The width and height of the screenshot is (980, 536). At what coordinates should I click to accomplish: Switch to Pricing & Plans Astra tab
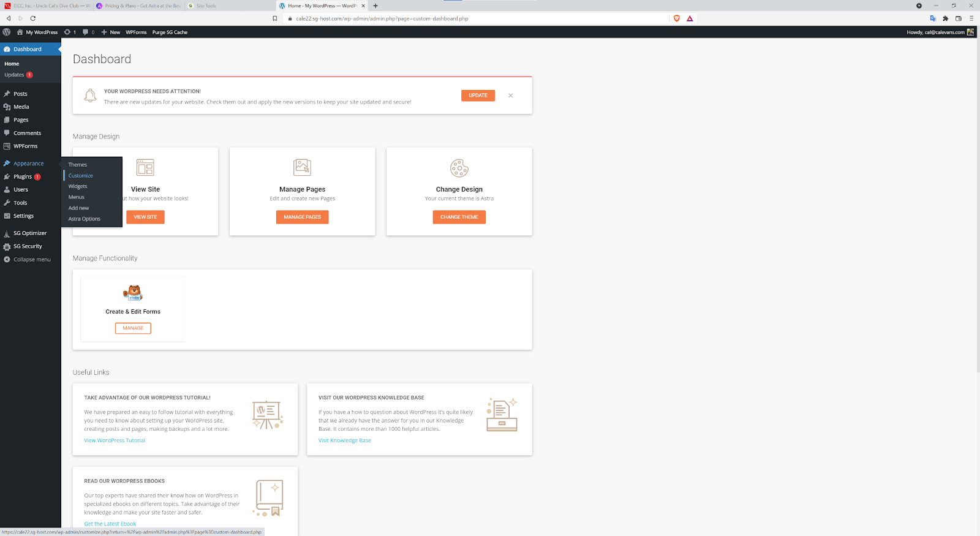click(x=138, y=6)
